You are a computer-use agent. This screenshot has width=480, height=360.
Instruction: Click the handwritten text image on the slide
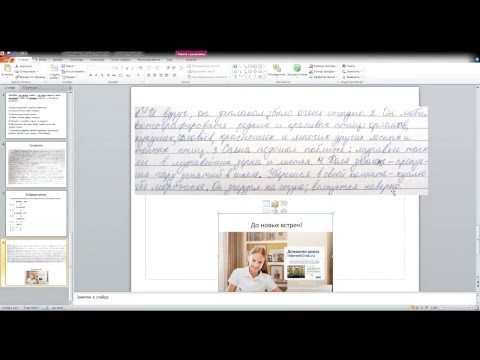coord(281,150)
